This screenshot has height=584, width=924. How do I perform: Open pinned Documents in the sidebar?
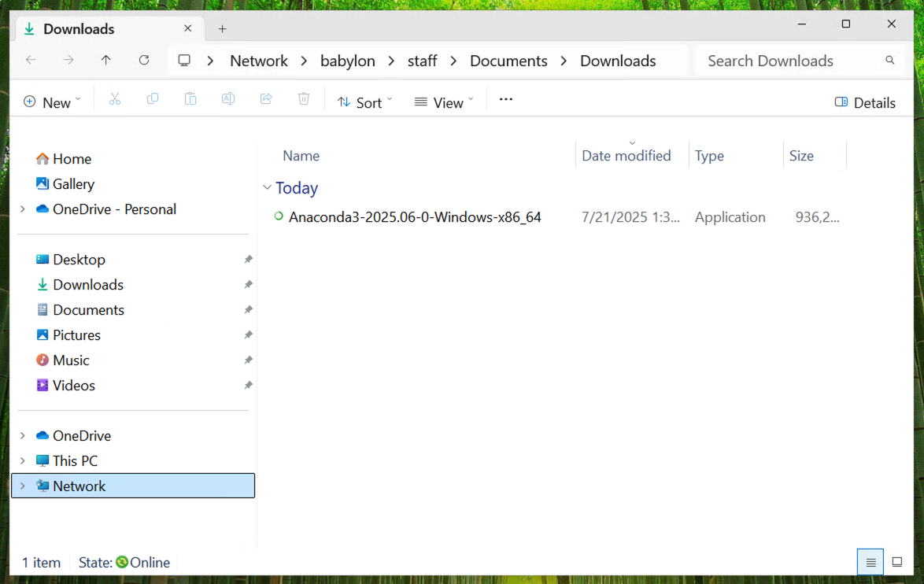click(x=88, y=310)
